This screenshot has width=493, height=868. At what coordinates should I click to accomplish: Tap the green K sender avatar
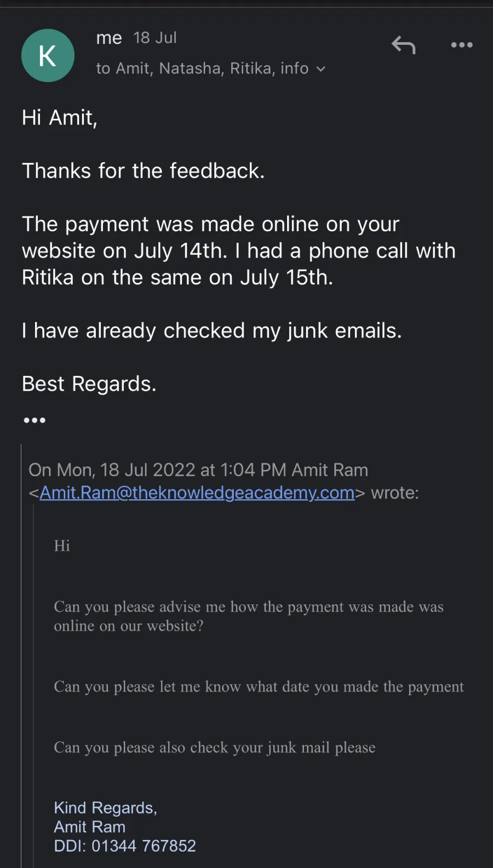48,56
